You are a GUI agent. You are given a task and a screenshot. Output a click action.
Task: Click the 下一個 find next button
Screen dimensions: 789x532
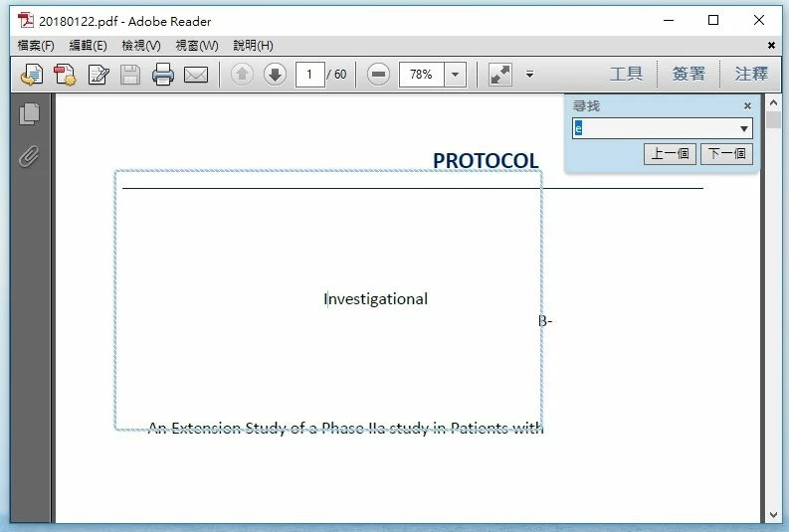point(726,153)
